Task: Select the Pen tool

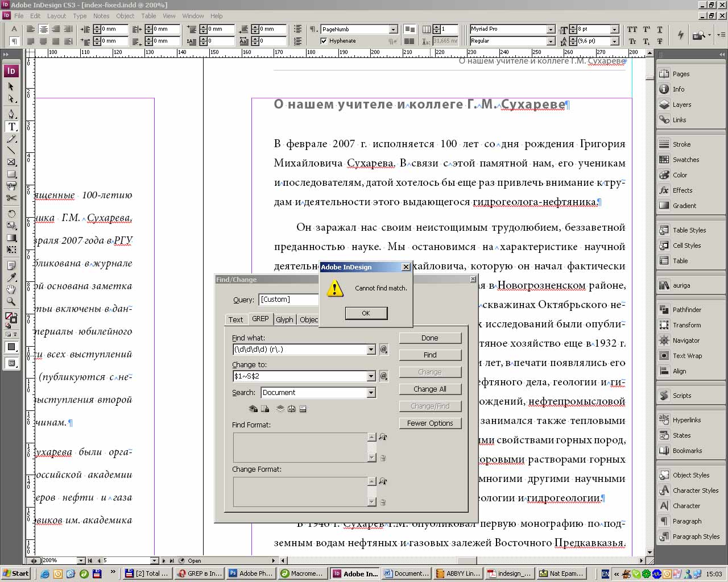Action: coord(11,113)
